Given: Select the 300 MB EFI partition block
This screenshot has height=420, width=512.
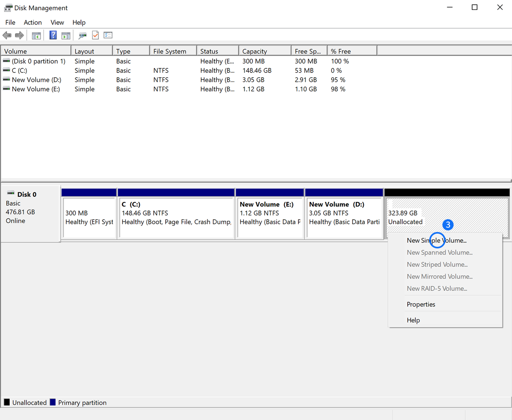Looking at the screenshot, I should [x=89, y=217].
